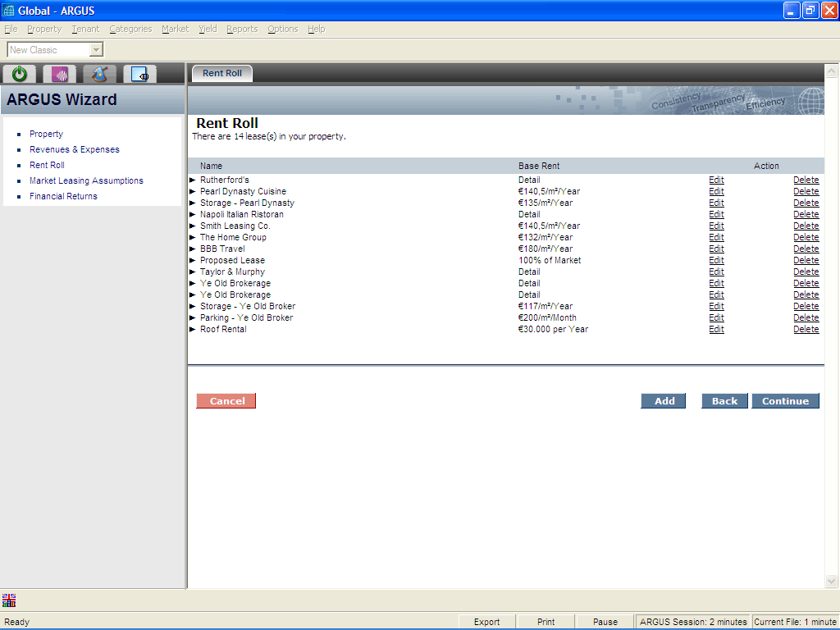Click Print in the status bar

point(546,622)
